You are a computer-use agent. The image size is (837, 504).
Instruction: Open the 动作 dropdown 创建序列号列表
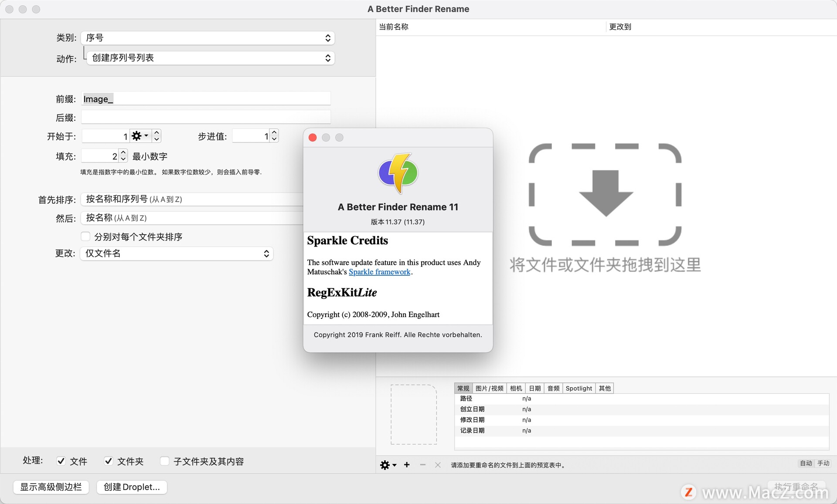pos(211,58)
